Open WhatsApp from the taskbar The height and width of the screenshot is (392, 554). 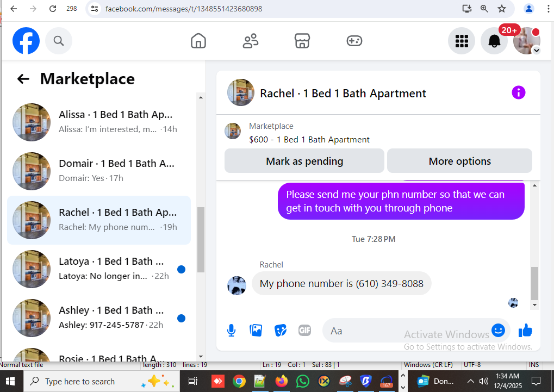pos(303,381)
